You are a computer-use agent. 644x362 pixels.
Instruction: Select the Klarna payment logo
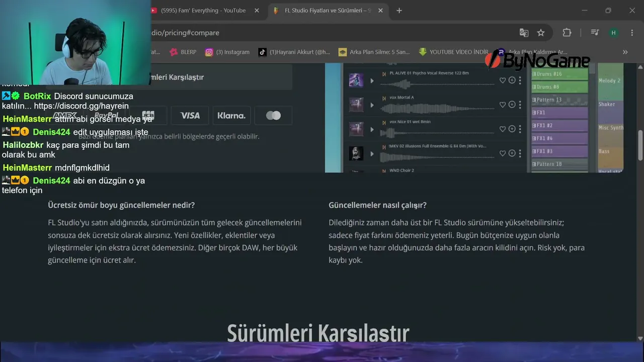231,116
